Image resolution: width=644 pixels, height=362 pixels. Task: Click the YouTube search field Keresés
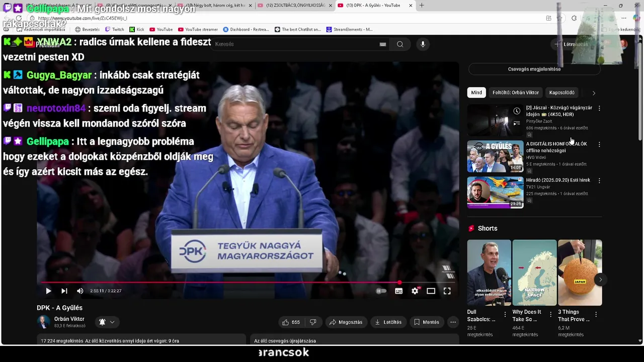[x=294, y=44]
